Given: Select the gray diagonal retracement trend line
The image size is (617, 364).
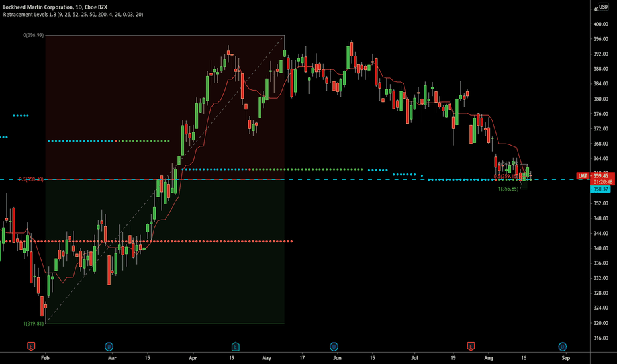Looking at the screenshot, I should 165,179.
